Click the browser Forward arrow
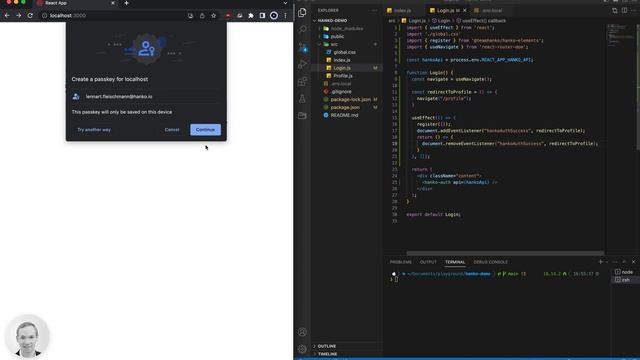 pos(18,16)
